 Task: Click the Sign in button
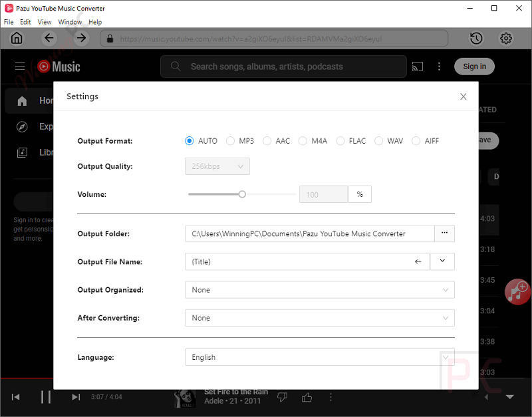[474, 67]
